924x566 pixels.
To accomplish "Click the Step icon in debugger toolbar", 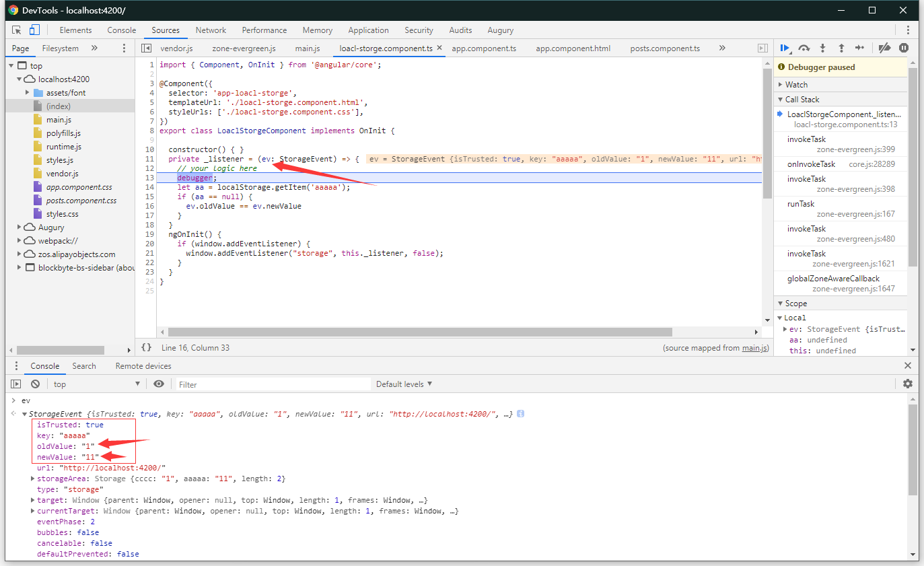I will pos(859,48).
